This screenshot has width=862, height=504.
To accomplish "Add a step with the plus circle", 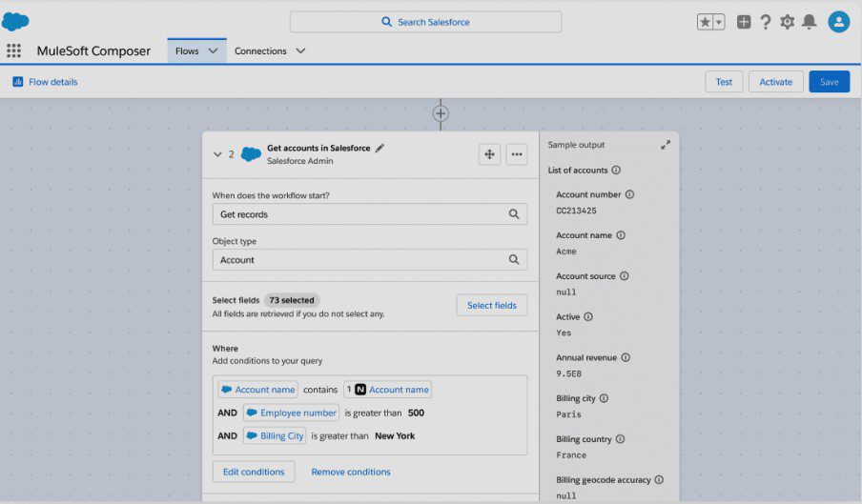I will (x=441, y=113).
